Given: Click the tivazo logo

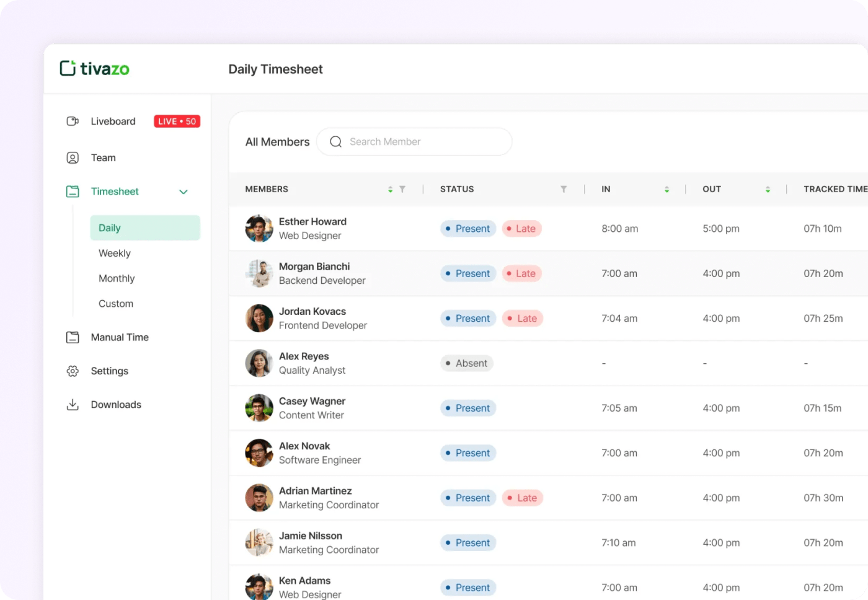Looking at the screenshot, I should [94, 68].
